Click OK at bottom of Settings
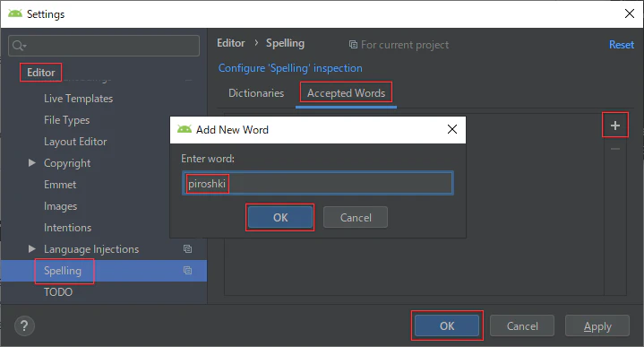Viewport: 644px width, 347px height. pos(447,326)
